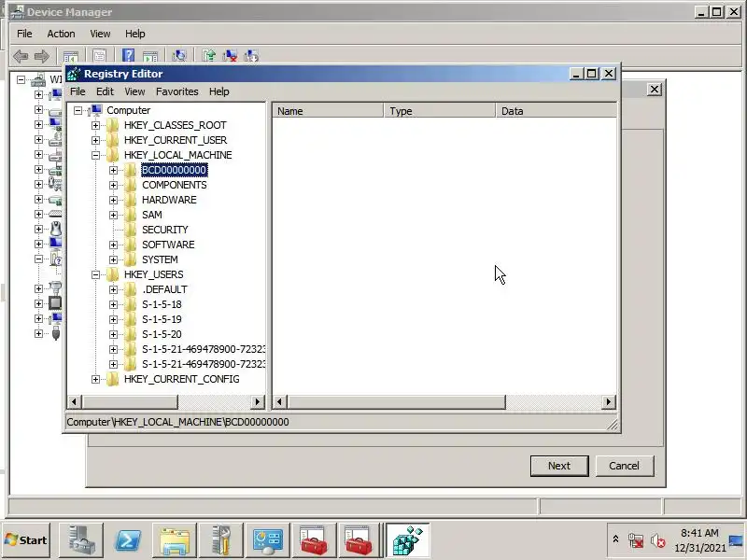
Task: Click the server with wrench taskbar icon
Action: click(221, 540)
